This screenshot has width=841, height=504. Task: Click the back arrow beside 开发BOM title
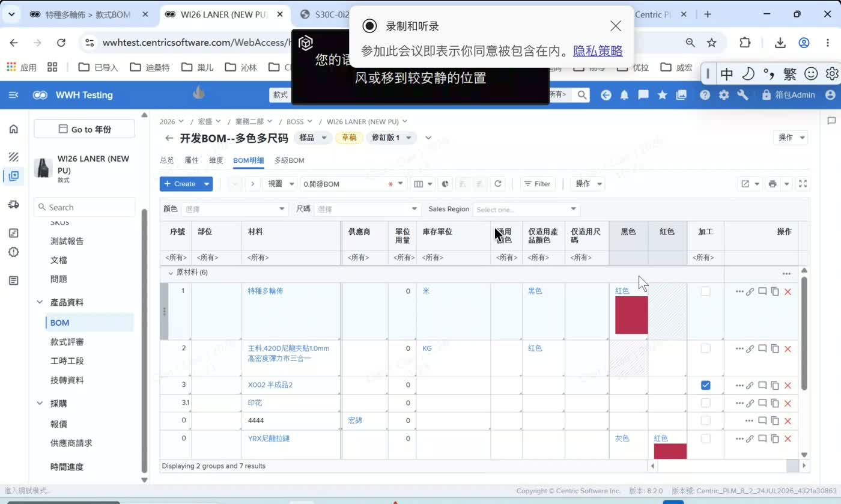click(x=169, y=138)
